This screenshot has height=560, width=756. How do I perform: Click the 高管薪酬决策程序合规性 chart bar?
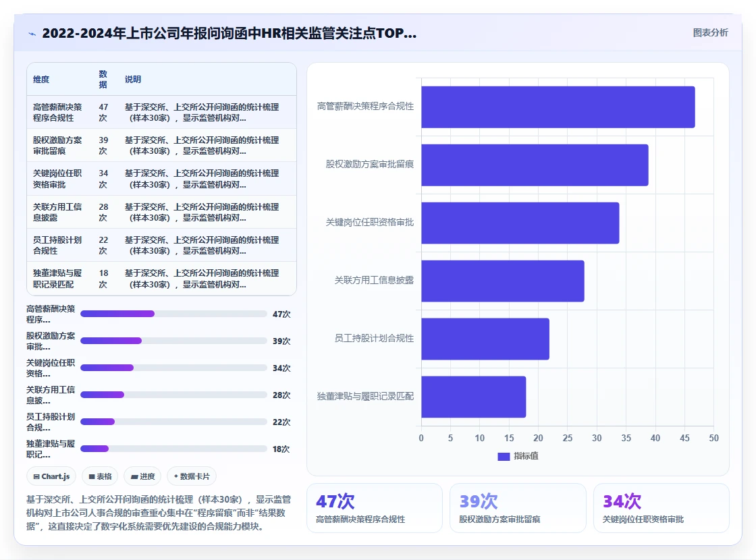point(558,107)
